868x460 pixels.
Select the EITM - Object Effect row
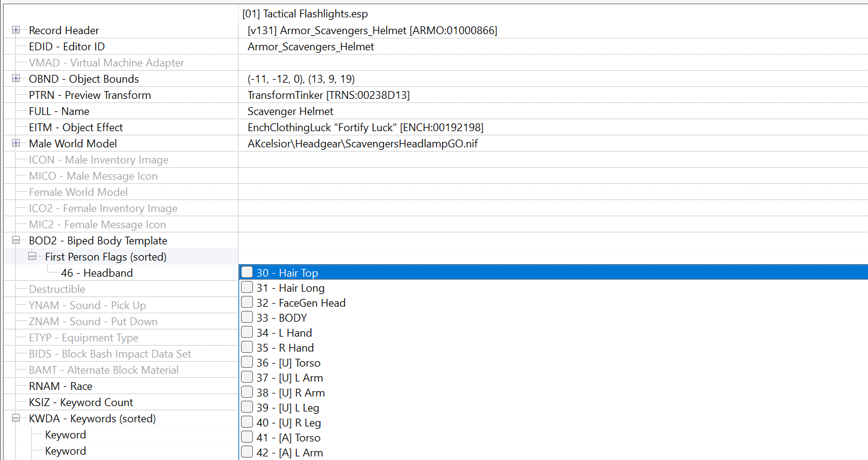76,127
